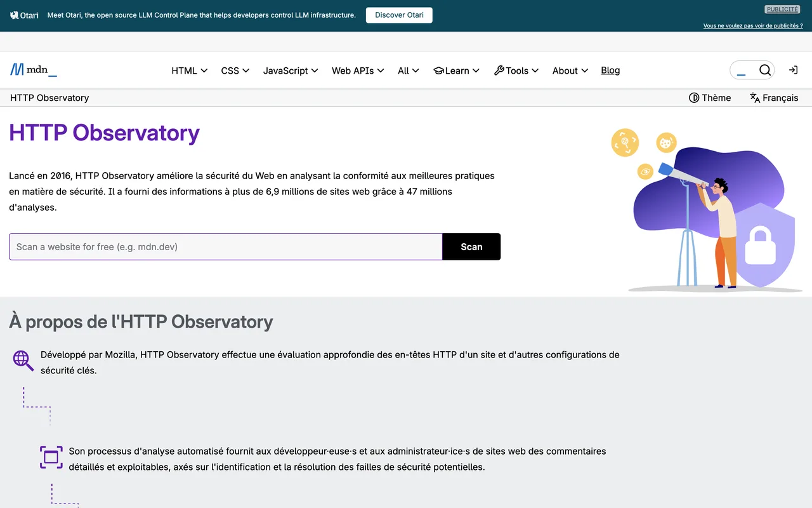Focus the 'Scan a website for free' field
This screenshot has height=508, width=812.
click(226, 247)
